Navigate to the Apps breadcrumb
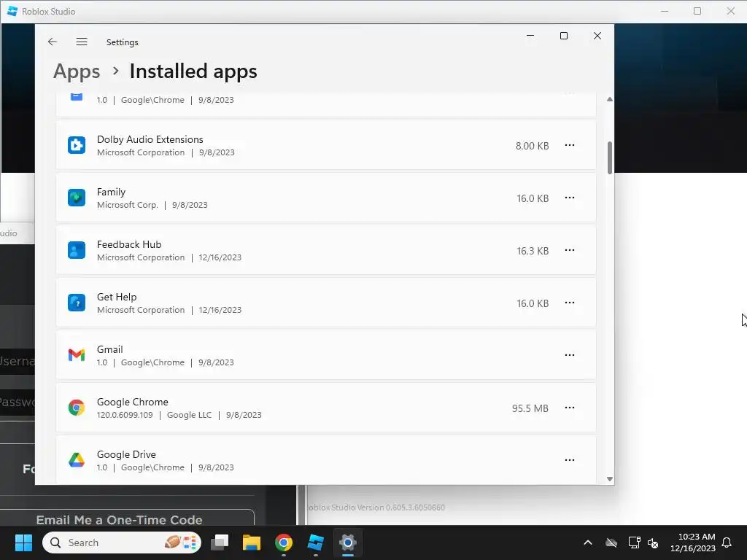 [x=77, y=71]
